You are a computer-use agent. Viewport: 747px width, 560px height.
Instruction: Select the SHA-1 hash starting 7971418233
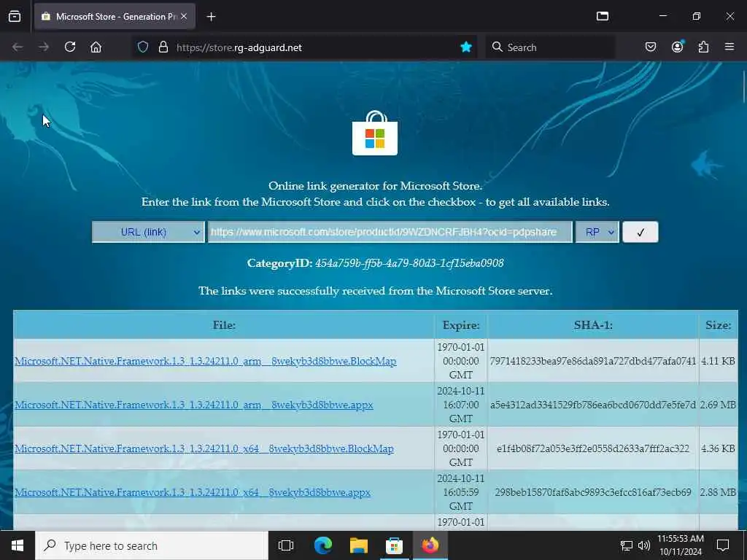point(593,361)
